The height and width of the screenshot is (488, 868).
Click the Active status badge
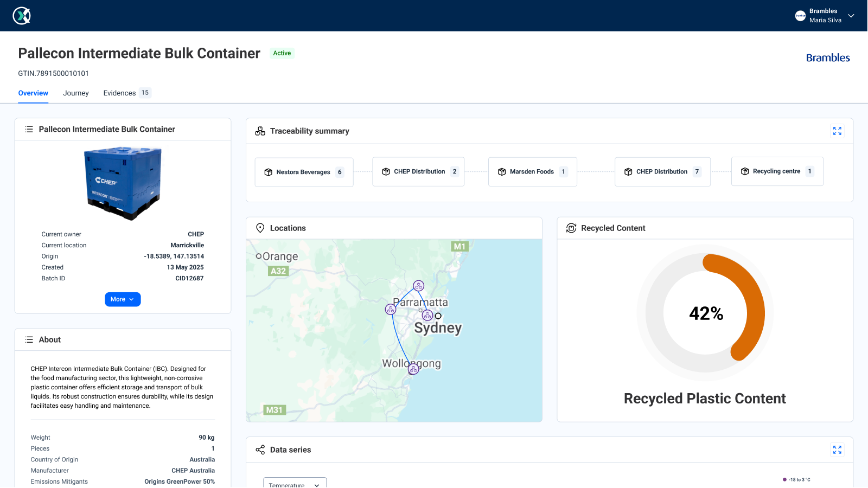(282, 53)
